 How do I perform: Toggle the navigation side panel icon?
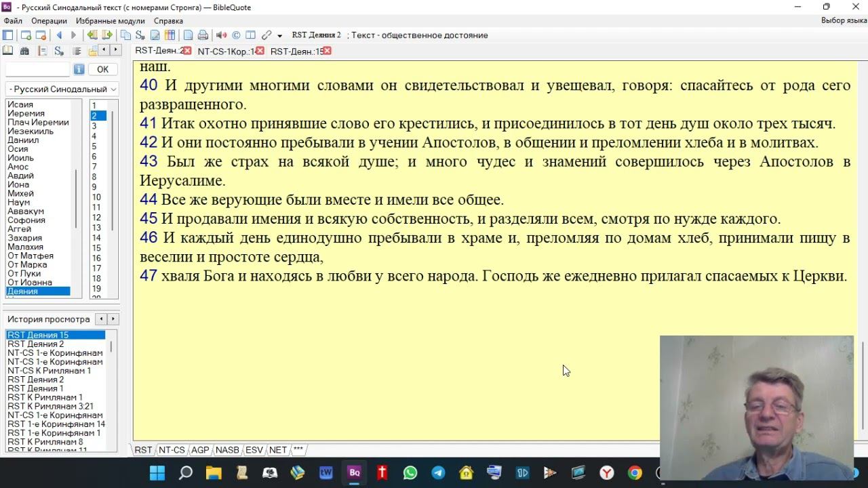[x=8, y=35]
